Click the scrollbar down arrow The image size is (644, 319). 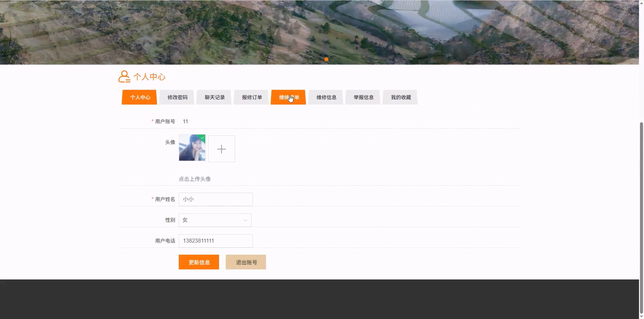coord(642,317)
